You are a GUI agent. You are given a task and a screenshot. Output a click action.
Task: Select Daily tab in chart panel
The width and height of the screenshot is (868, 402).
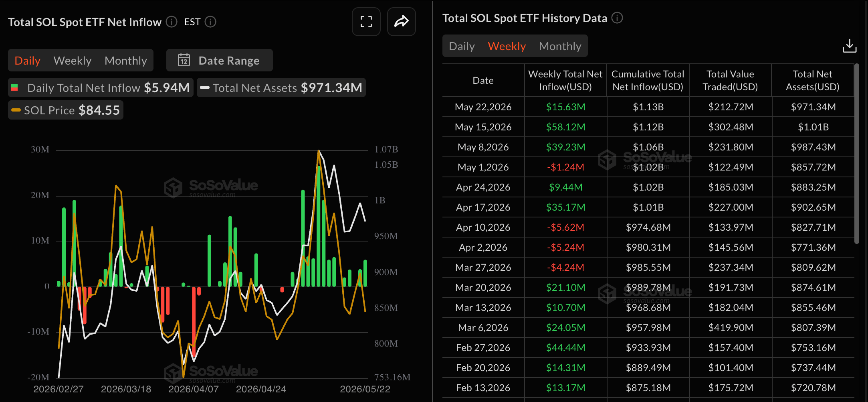pos(27,61)
